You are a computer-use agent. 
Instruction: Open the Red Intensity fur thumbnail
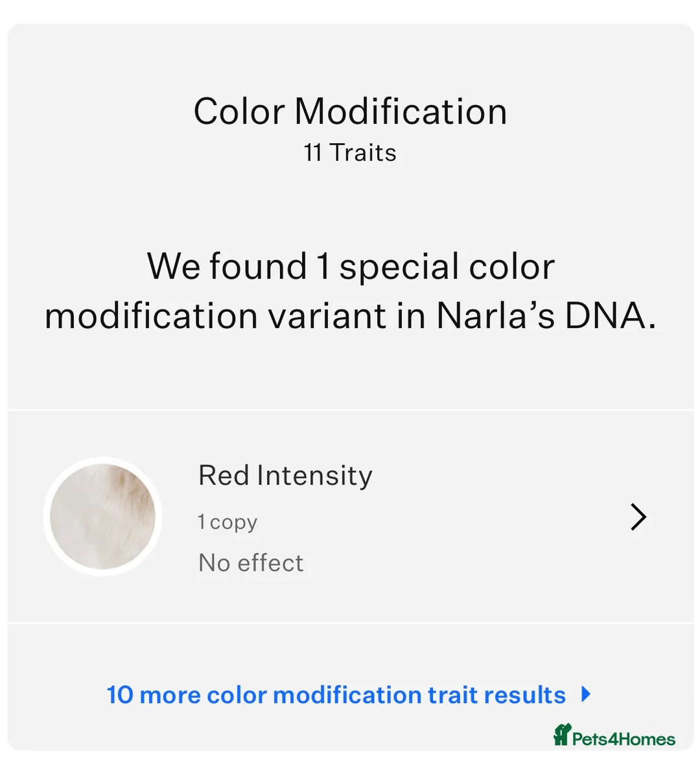(x=102, y=517)
